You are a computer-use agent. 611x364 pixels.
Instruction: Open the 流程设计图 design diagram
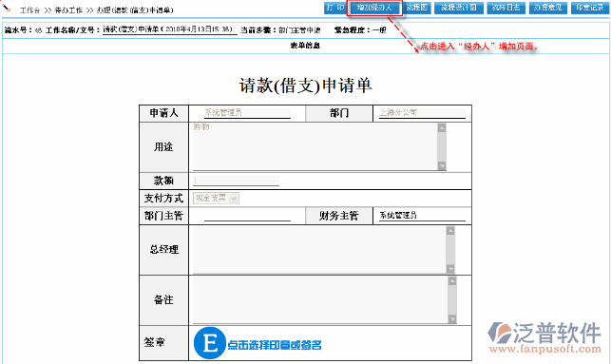tap(459, 8)
